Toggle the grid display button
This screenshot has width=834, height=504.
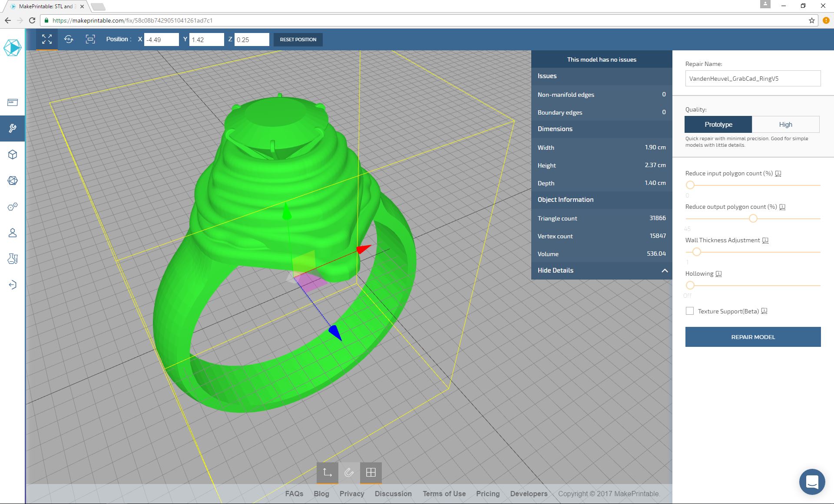371,472
